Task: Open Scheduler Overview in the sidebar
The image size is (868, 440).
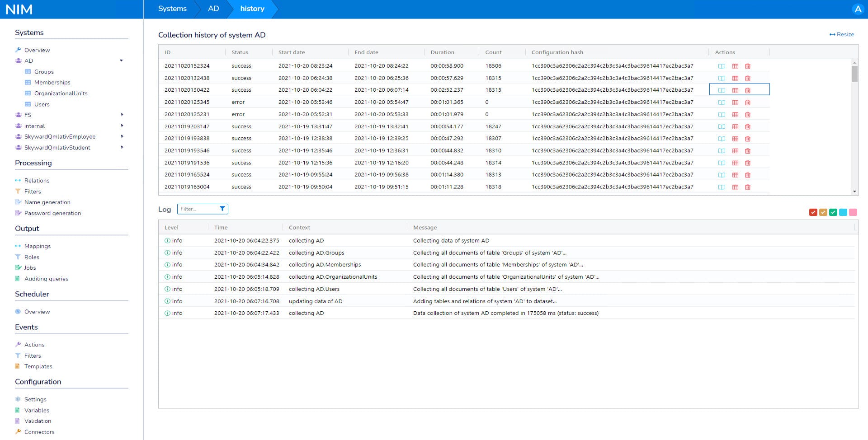Action: (37, 311)
